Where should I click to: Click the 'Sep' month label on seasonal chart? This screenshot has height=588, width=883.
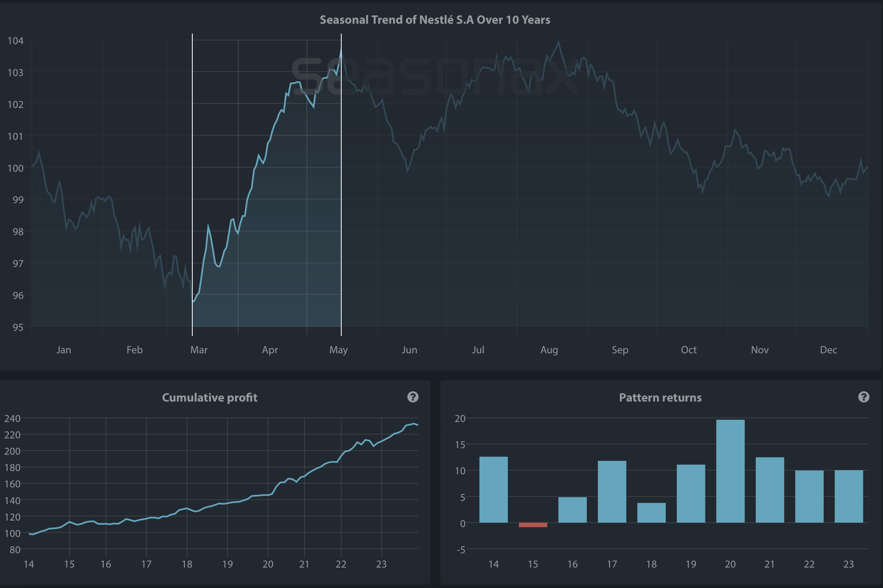click(620, 350)
